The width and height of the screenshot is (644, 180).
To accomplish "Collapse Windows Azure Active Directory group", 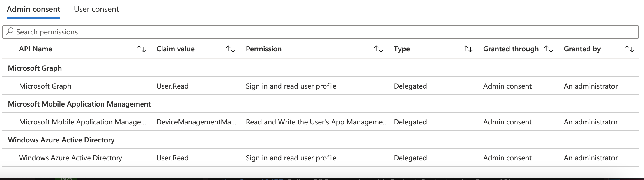I will (61, 140).
